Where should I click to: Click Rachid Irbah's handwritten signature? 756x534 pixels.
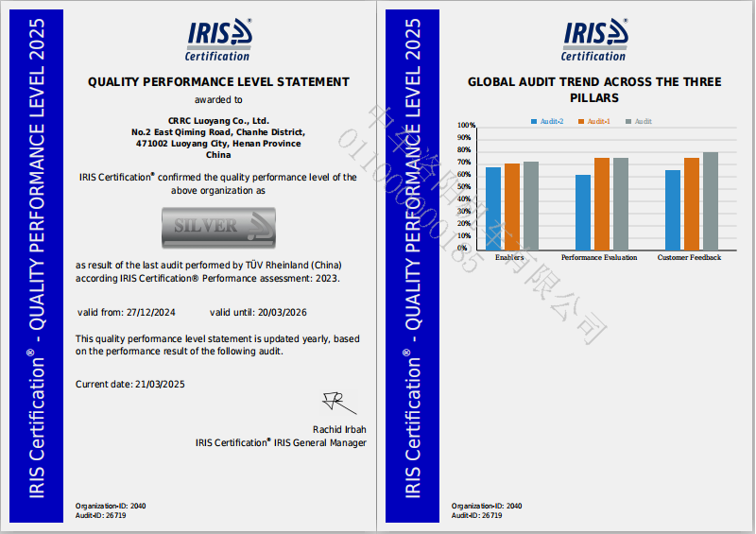(336, 402)
